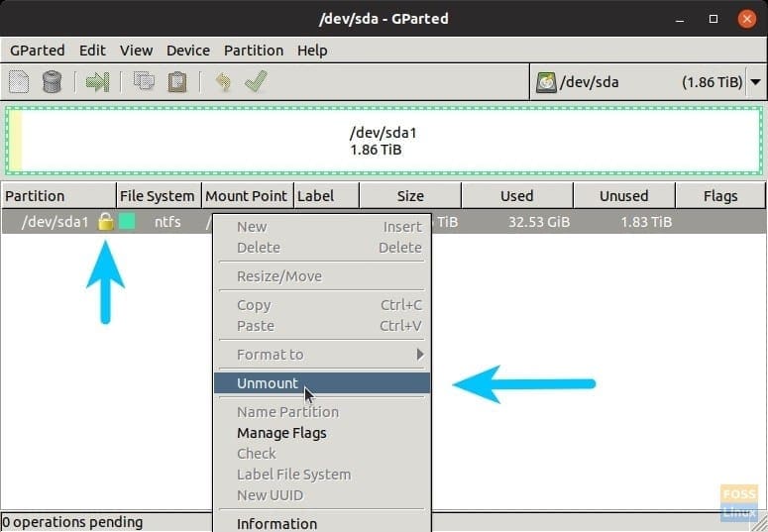Click the Partition column header

58,196
